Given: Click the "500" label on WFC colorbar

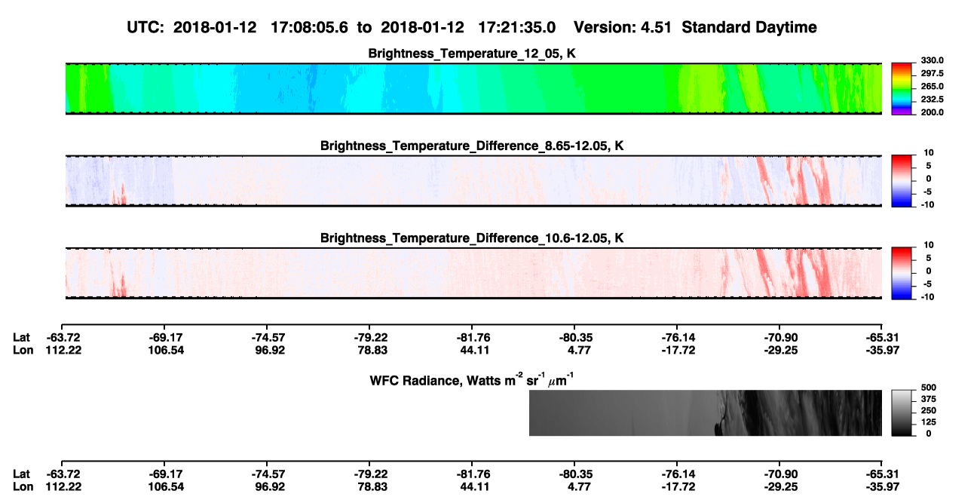Looking at the screenshot, I should (x=929, y=387).
